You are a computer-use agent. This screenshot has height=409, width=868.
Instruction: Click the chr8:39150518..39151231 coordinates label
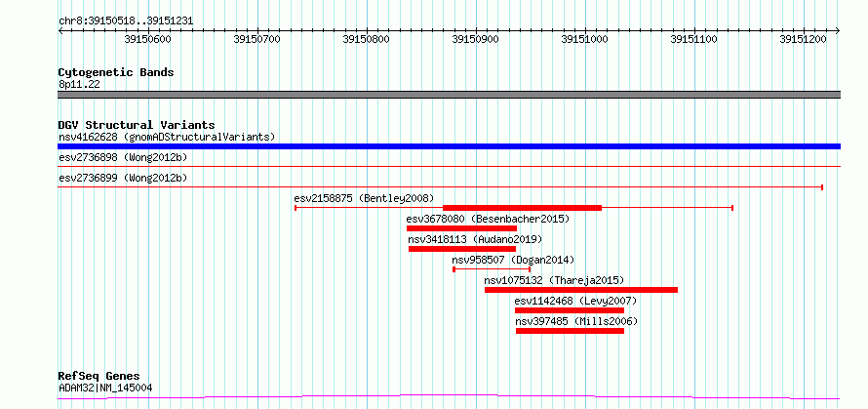coord(126,21)
